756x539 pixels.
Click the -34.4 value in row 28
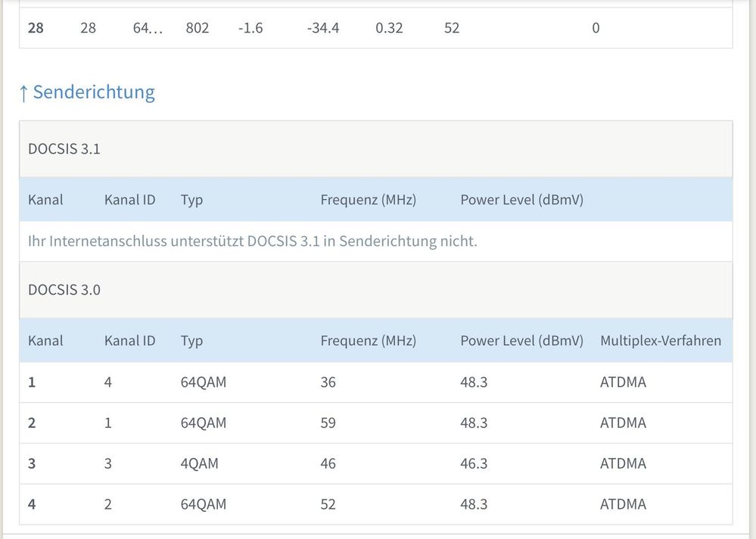coord(322,28)
